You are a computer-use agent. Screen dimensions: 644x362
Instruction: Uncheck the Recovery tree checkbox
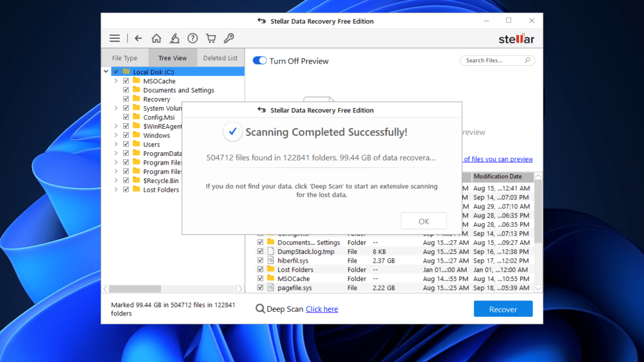(x=126, y=99)
